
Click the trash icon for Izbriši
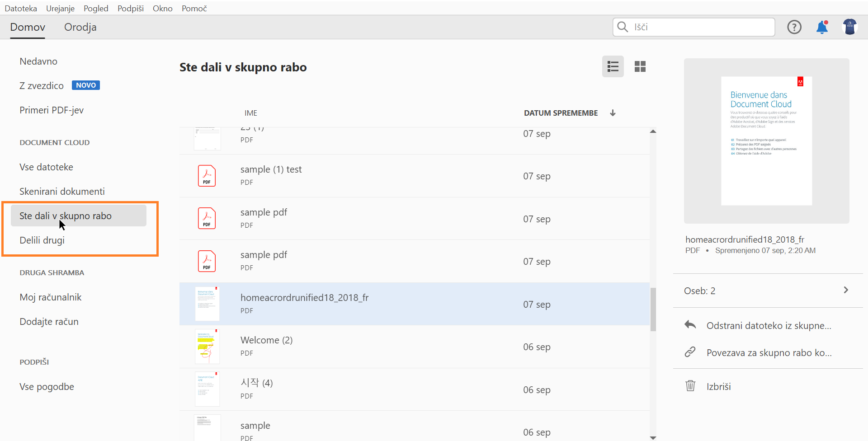pos(690,386)
